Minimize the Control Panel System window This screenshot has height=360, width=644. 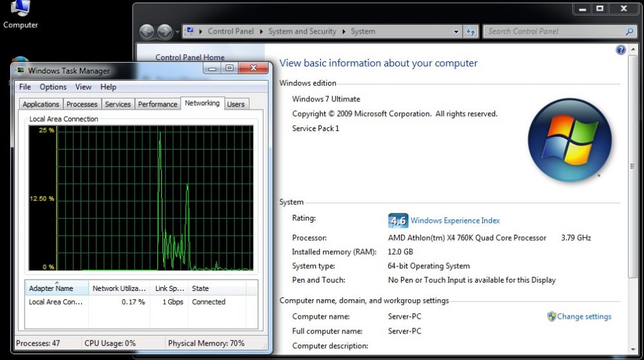point(582,8)
